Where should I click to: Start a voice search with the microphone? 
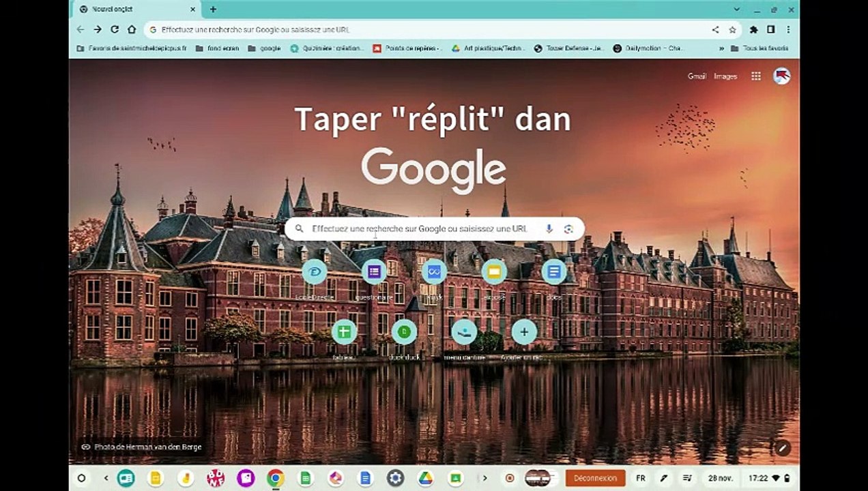click(x=549, y=229)
